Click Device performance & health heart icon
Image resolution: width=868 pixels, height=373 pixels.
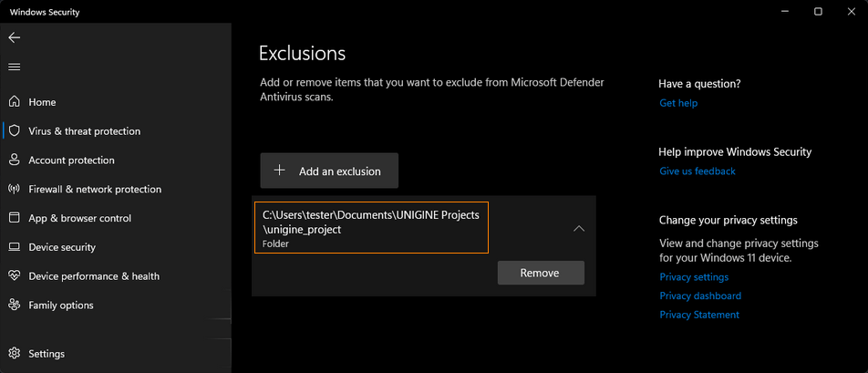click(14, 275)
